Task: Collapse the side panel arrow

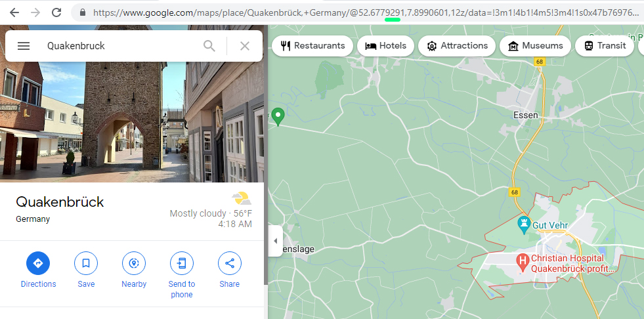Action: pos(275,241)
